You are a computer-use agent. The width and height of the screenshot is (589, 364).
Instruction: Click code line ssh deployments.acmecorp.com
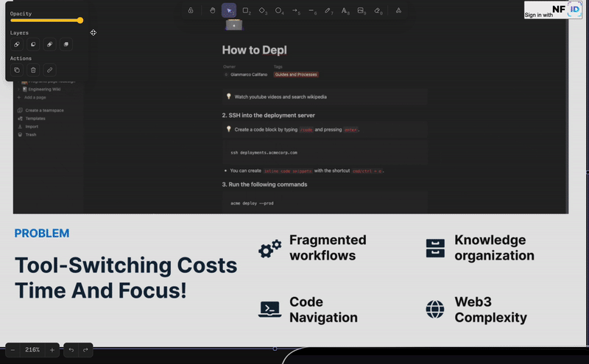pos(264,153)
